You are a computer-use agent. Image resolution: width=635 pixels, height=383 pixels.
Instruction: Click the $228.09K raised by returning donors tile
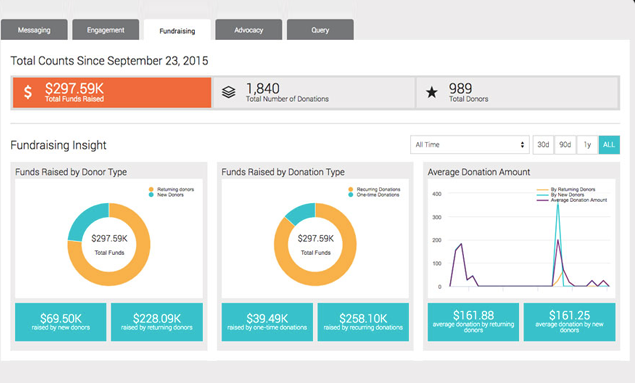[x=157, y=322]
